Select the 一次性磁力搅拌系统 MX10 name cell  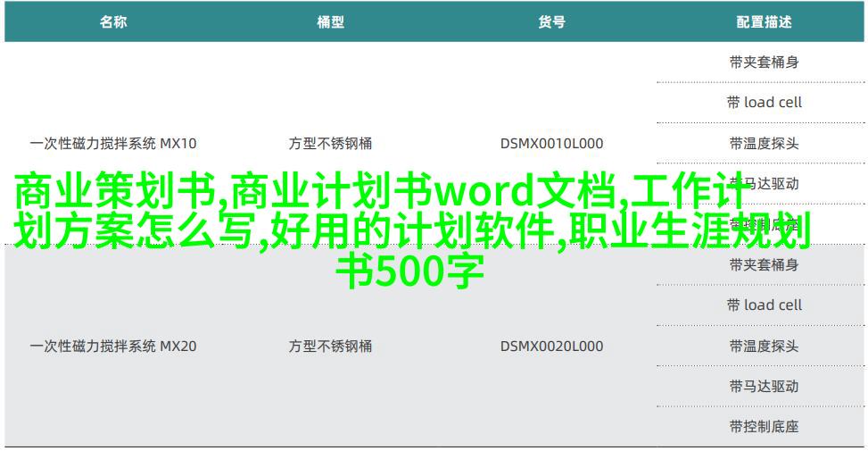click(112, 143)
